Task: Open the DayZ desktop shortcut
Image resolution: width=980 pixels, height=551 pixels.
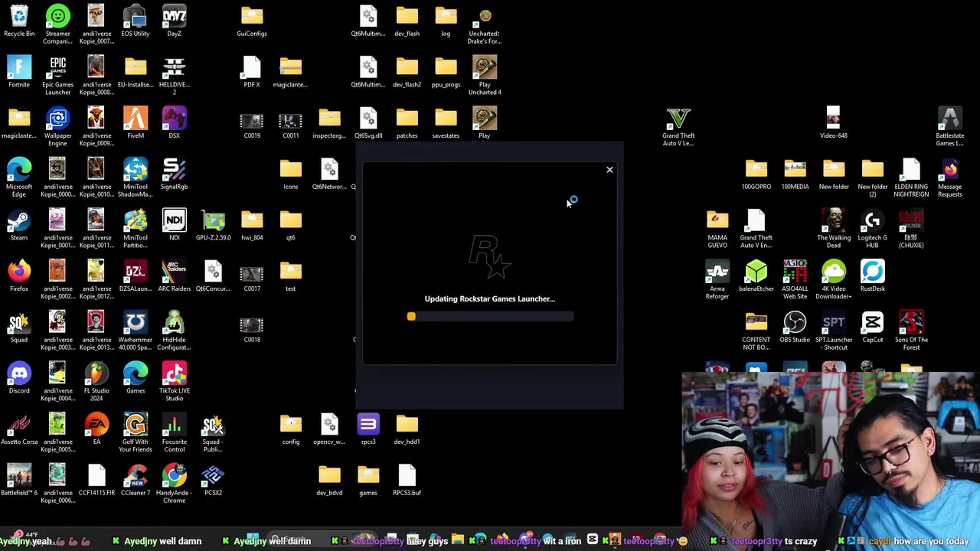Action: point(174,21)
